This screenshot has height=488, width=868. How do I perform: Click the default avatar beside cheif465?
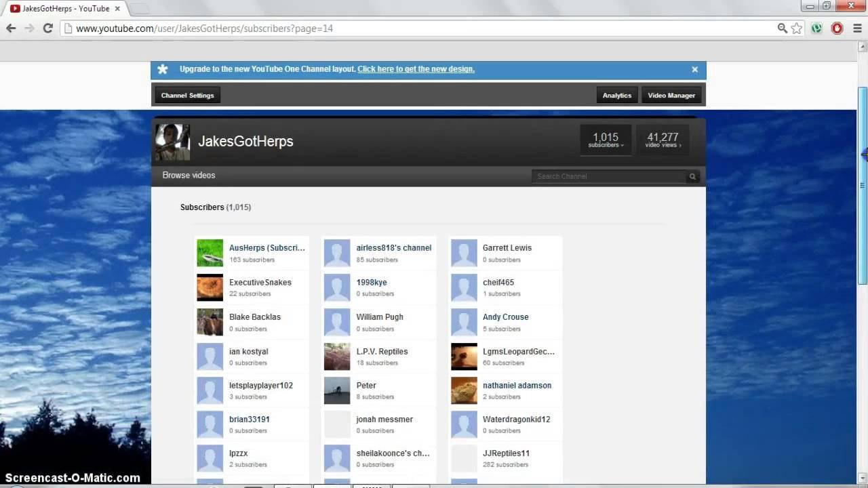(464, 287)
